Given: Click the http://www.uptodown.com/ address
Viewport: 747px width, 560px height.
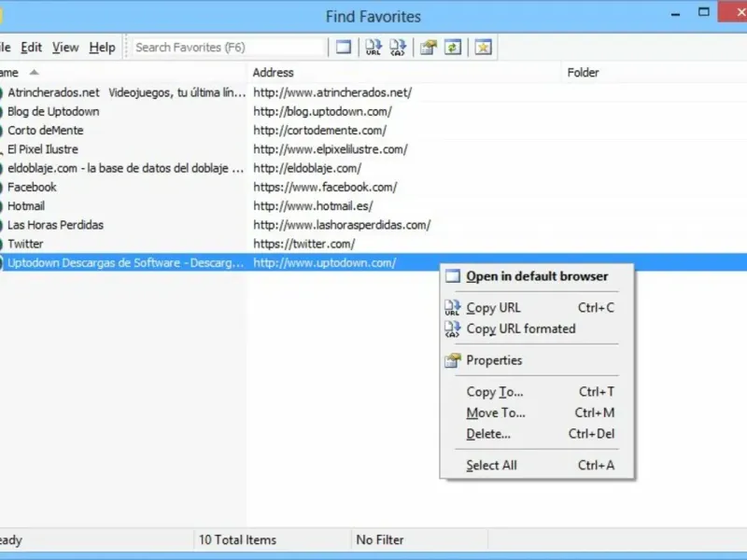Looking at the screenshot, I should (x=324, y=263).
